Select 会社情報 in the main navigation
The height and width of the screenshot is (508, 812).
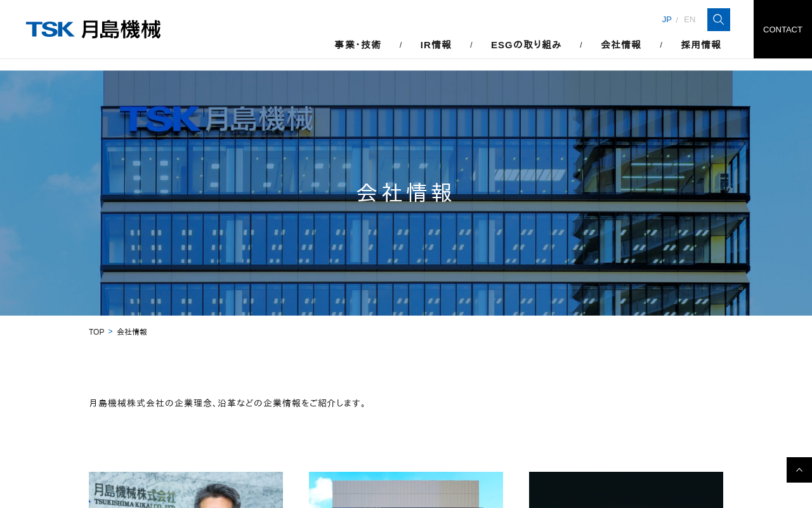point(621,45)
